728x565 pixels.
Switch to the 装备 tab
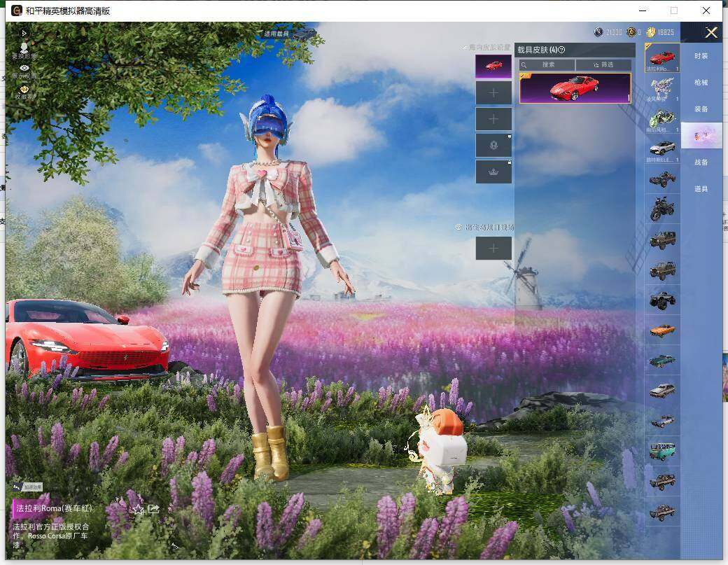[x=701, y=109]
